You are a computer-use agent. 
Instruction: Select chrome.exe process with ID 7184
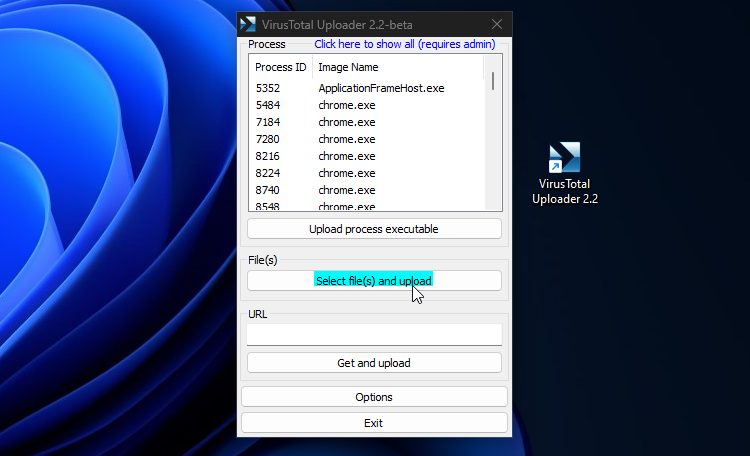click(367, 122)
